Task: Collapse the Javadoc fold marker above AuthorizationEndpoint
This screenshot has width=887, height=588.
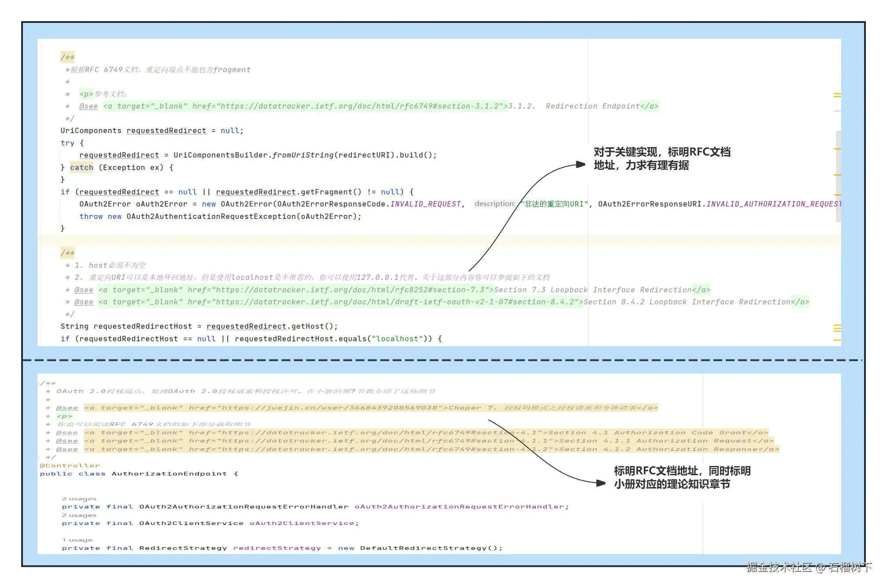Action: coord(39,383)
